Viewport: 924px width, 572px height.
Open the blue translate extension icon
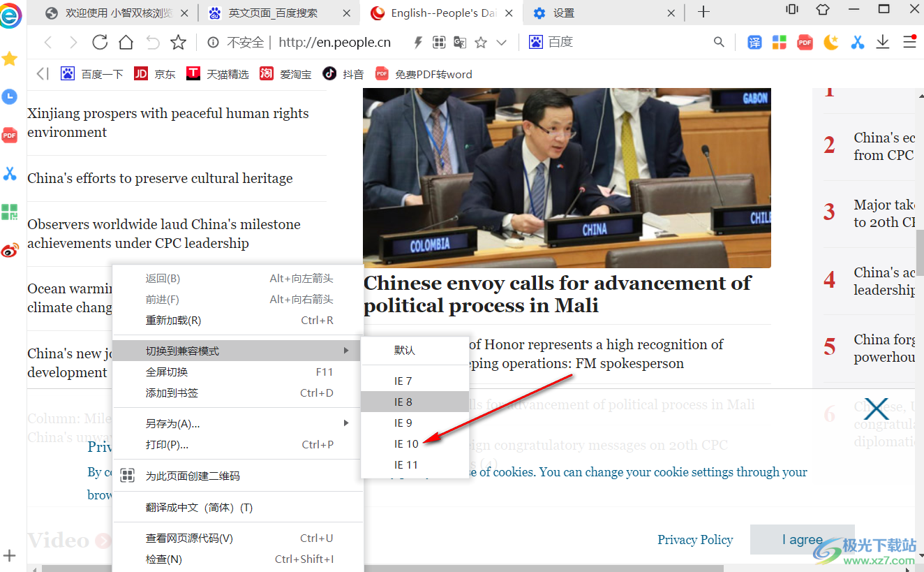point(755,43)
